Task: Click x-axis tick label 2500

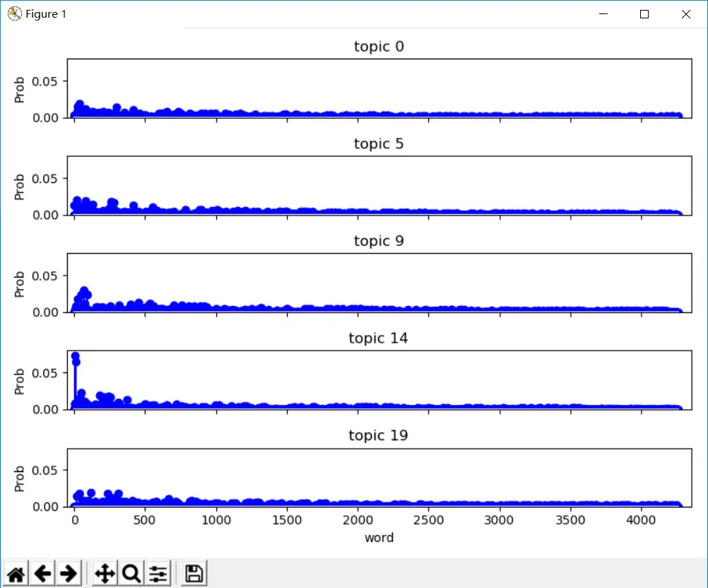Action: pos(428,520)
